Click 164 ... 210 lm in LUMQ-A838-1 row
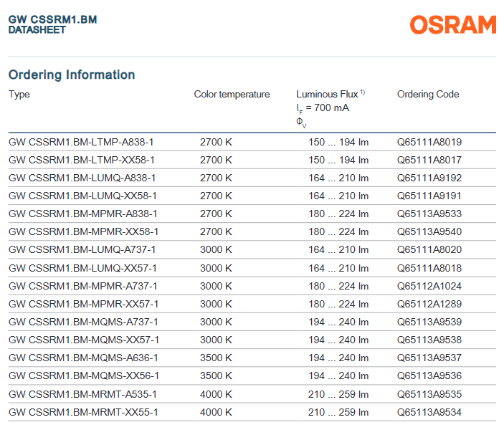This screenshot has height=440, width=504. coord(338,178)
